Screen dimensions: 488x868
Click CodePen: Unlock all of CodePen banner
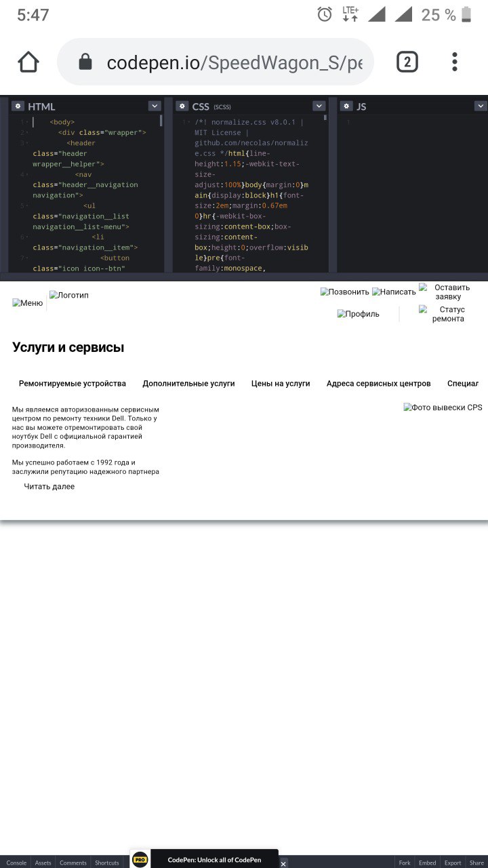click(214, 860)
